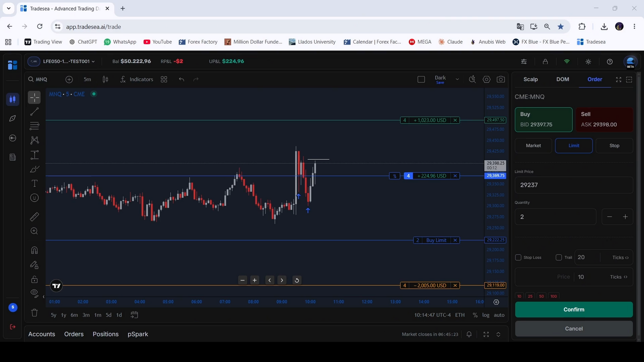Switch stop loss units from Ticks
The height and width of the screenshot is (362, 644).
tap(620, 257)
